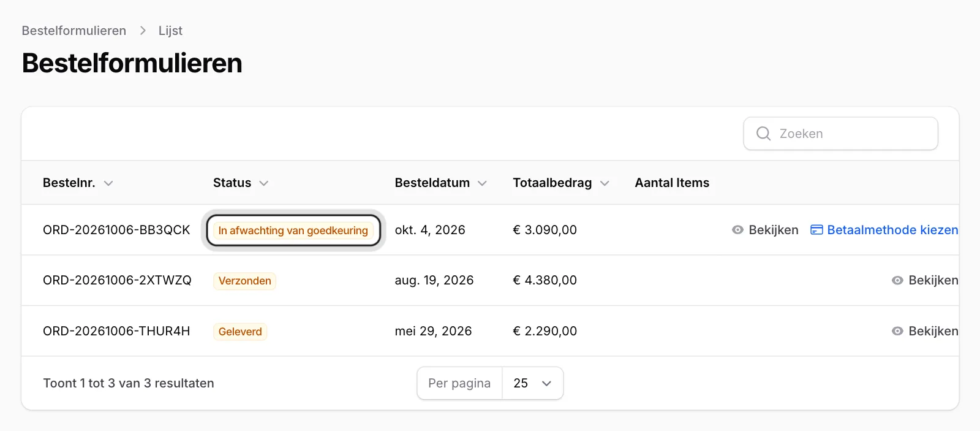
Task: Click the eye icon for order ORD-20261006-BB3QCK
Action: [737, 230]
